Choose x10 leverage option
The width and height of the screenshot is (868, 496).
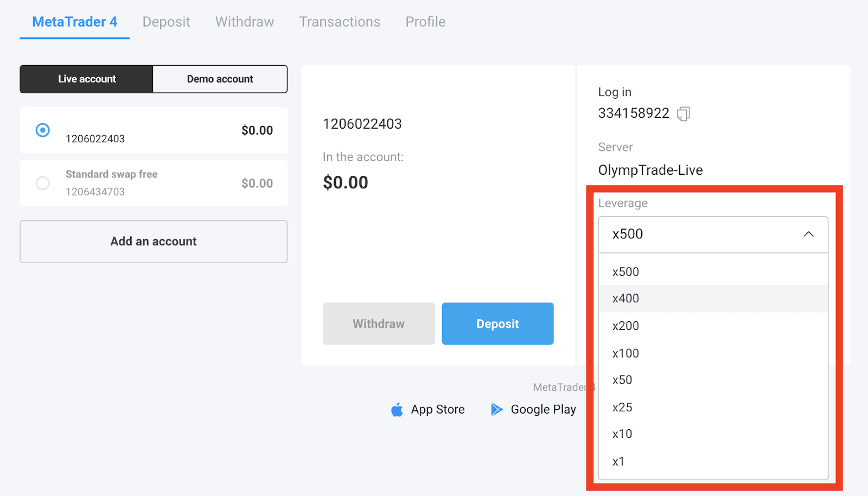tap(713, 434)
